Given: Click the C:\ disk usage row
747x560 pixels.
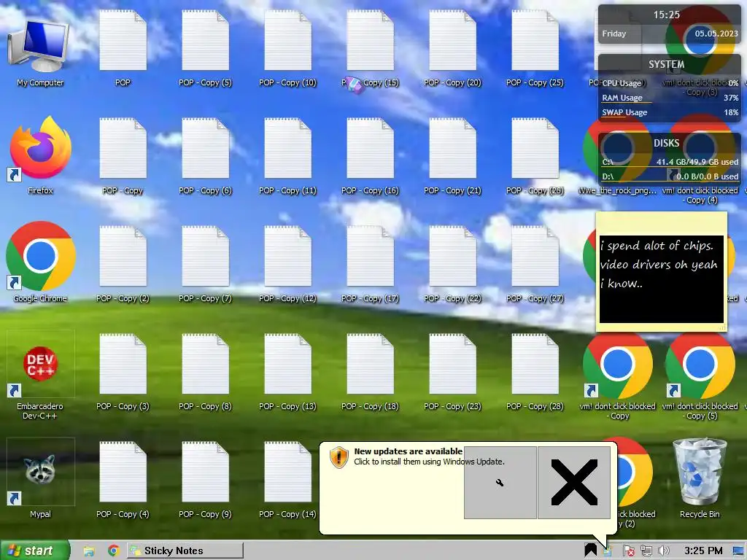Looking at the screenshot, I should point(670,162).
